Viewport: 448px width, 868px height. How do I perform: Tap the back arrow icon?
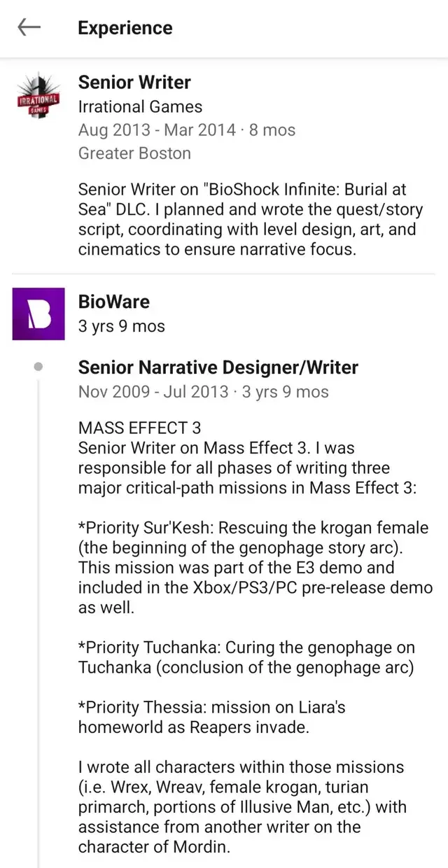(x=29, y=27)
